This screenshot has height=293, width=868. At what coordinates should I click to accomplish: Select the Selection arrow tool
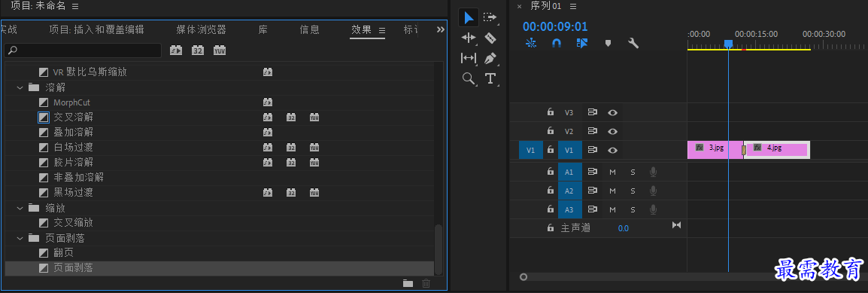(x=469, y=18)
